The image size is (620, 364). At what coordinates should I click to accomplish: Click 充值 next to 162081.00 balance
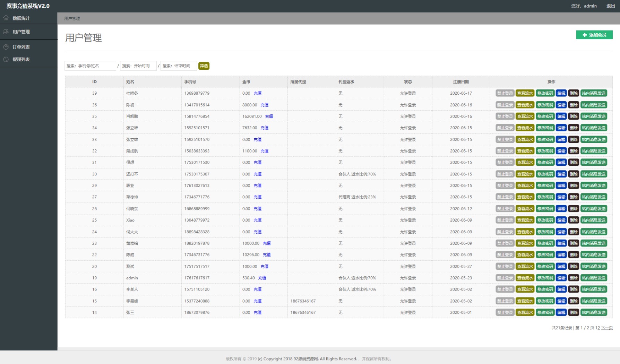click(269, 116)
